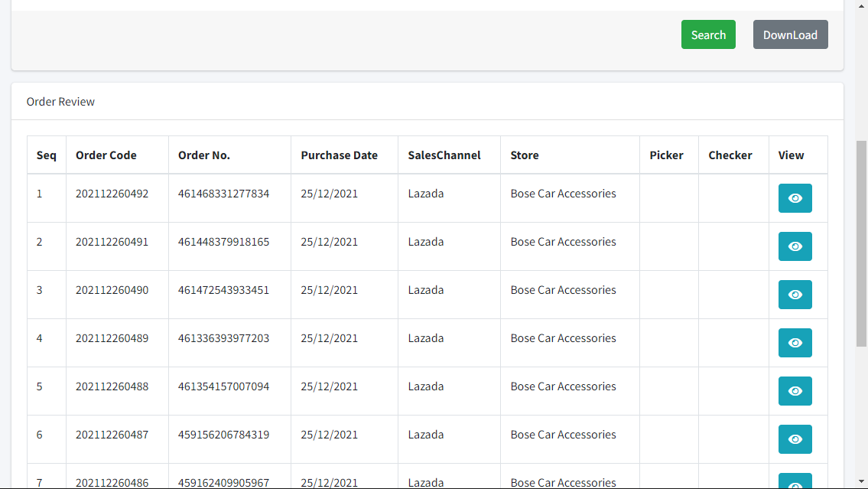Show order 202112260487 via eye icon
This screenshot has height=489, width=868.
click(x=795, y=439)
